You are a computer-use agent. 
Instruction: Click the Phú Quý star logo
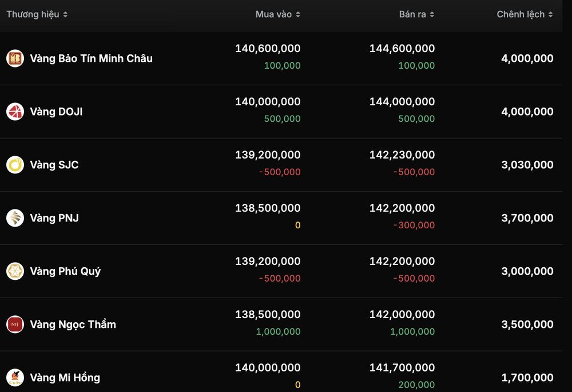click(x=15, y=271)
